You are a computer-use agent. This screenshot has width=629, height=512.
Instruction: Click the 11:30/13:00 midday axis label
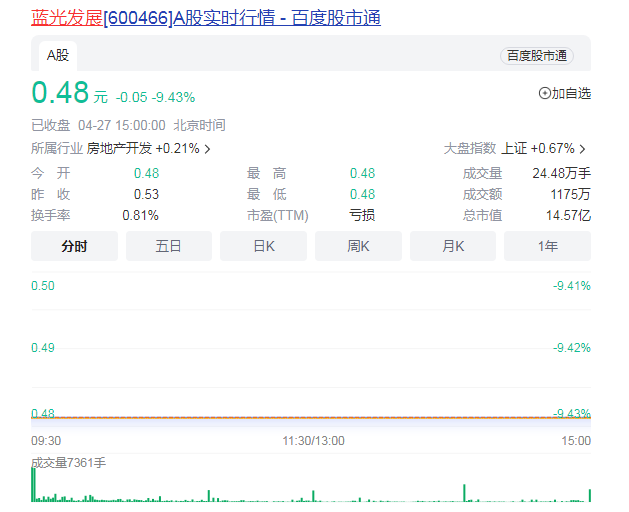(311, 440)
